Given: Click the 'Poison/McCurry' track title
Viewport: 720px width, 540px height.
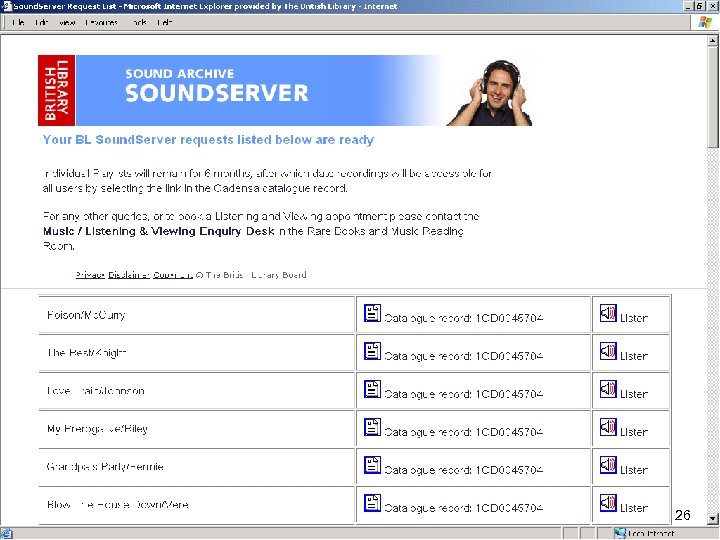Looking at the screenshot, I should [x=86, y=315].
